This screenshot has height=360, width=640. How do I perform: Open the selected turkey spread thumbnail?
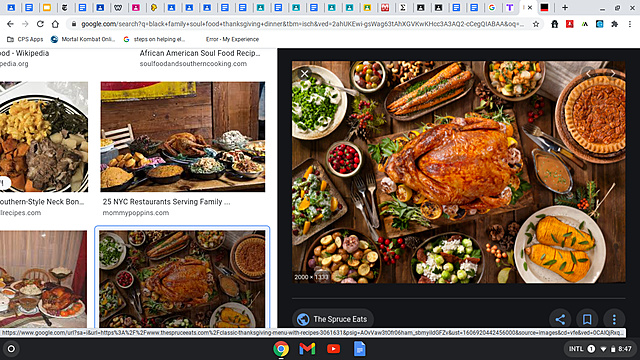182,279
